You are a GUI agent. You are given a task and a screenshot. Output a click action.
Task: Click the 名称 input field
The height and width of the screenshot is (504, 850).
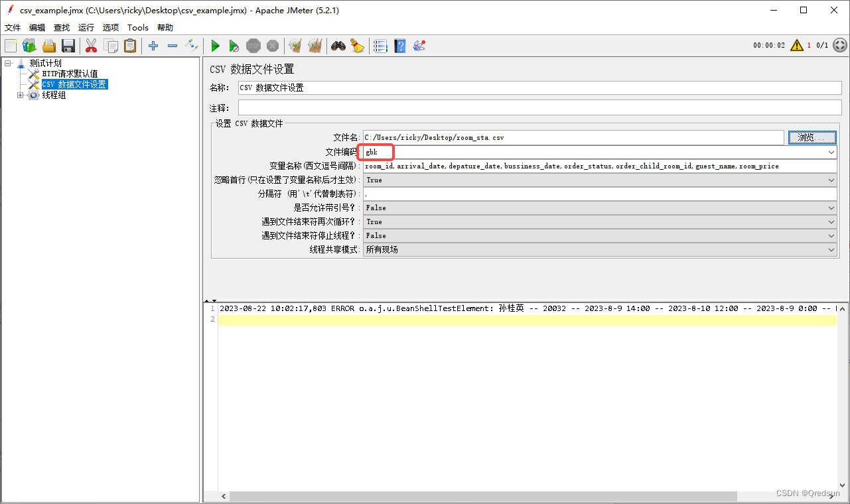click(539, 88)
